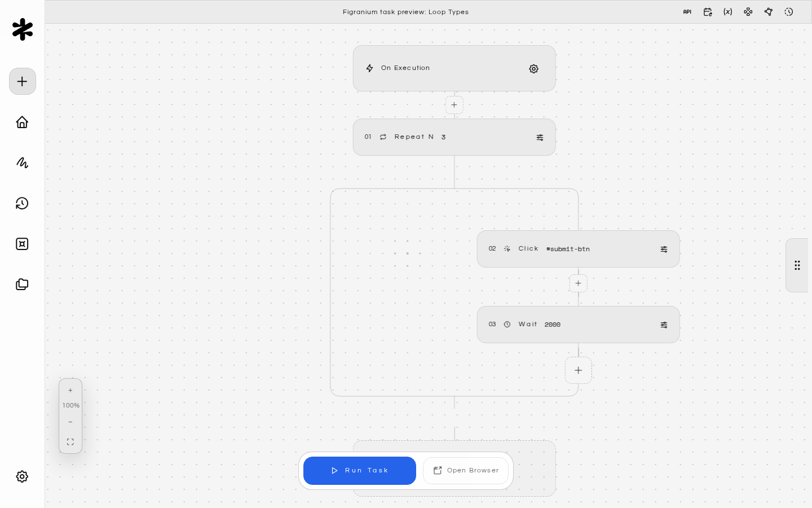812x508 pixels.
Task: Click the #submit-btn selector value
Action: coord(568,249)
